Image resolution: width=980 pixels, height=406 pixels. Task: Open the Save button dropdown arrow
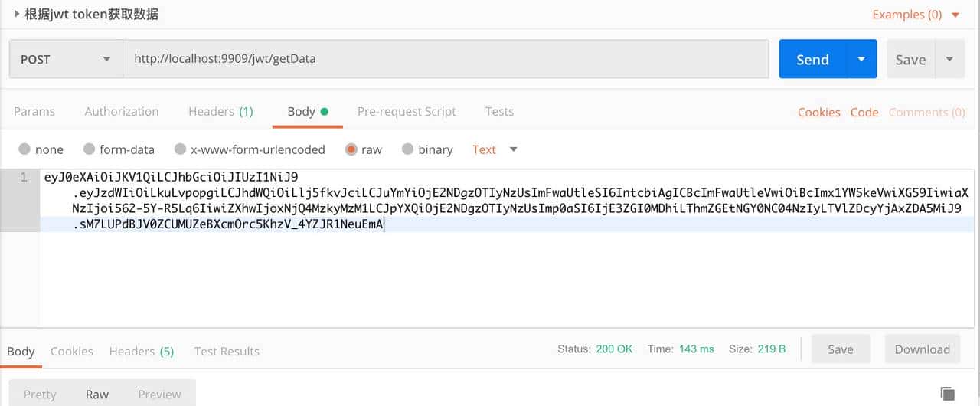949,60
